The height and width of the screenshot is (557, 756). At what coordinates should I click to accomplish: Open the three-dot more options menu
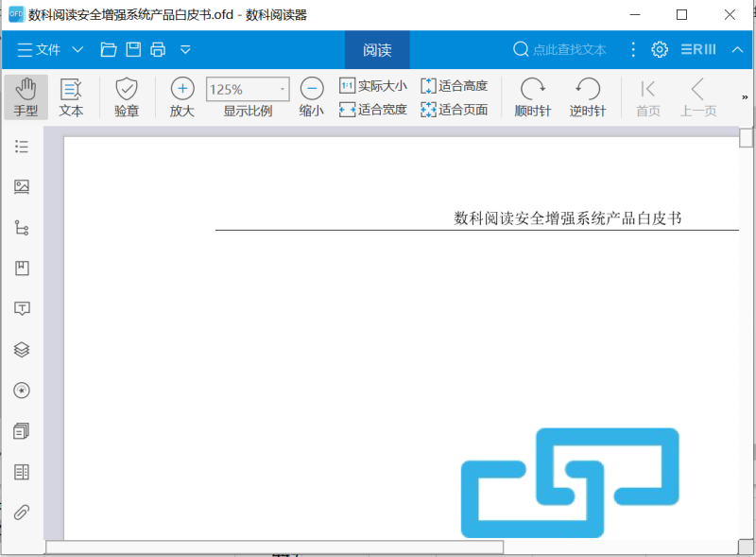pyautogui.click(x=633, y=50)
